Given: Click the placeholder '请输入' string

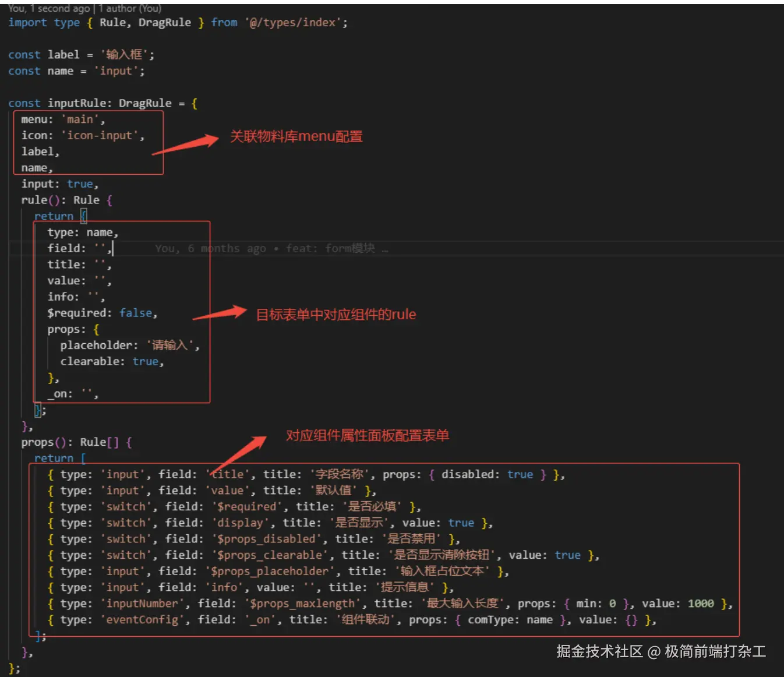Looking at the screenshot, I should (169, 345).
